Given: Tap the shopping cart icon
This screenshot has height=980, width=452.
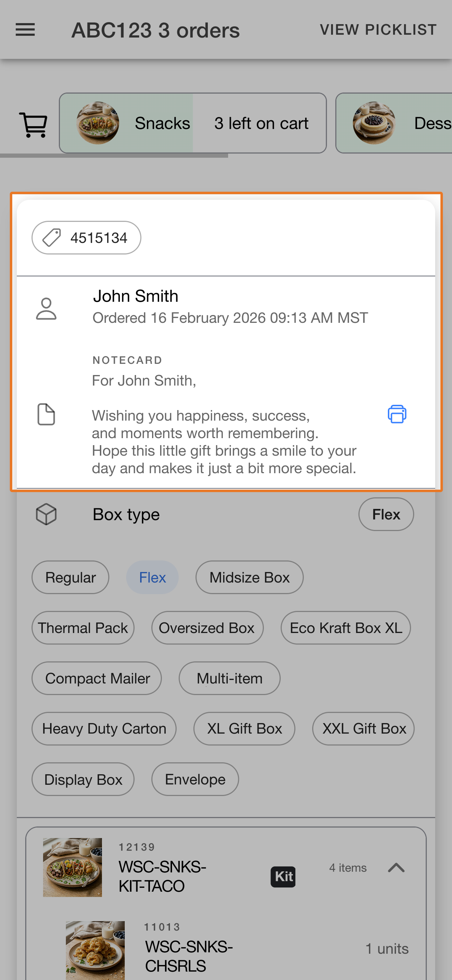Looking at the screenshot, I should 33,124.
